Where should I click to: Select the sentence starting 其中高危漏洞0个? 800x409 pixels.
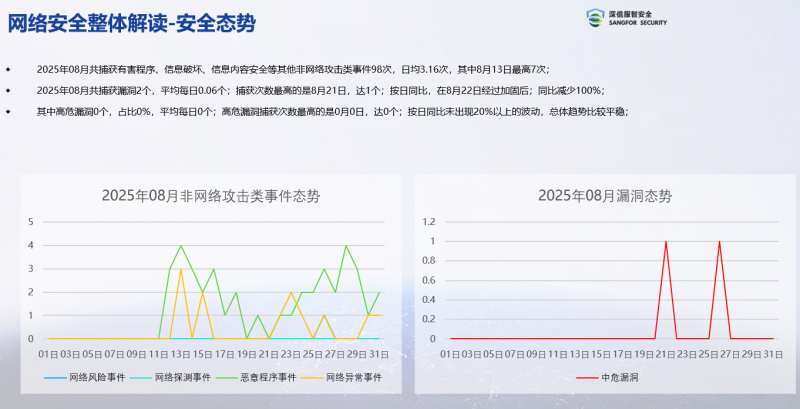332,112
